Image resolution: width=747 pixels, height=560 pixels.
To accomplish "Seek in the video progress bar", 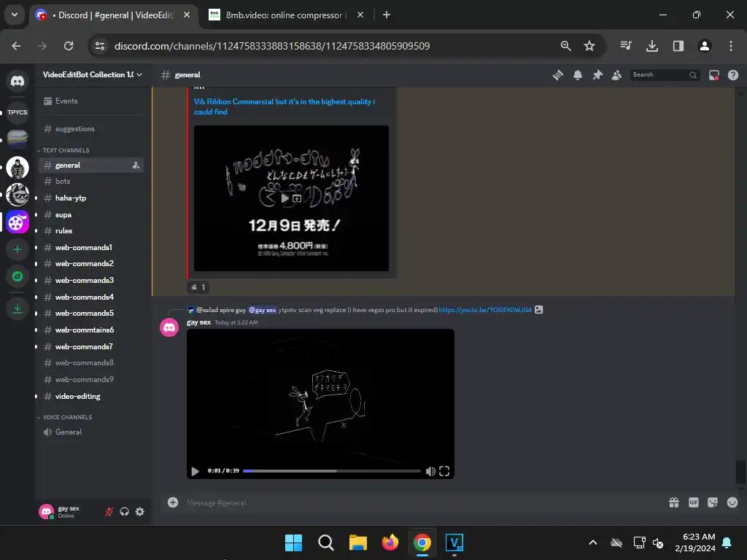I will click(x=332, y=471).
